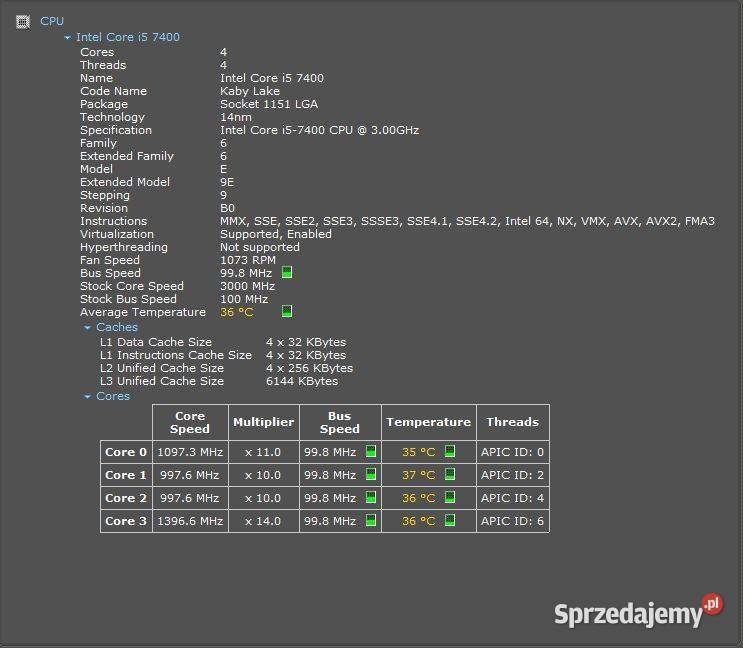This screenshot has height=648, width=743.
Task: Click the 14nm technology value
Action: [236, 117]
